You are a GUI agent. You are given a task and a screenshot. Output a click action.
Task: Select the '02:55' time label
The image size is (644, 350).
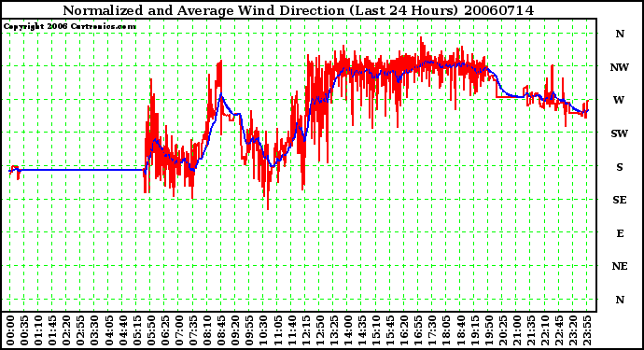[x=80, y=330]
